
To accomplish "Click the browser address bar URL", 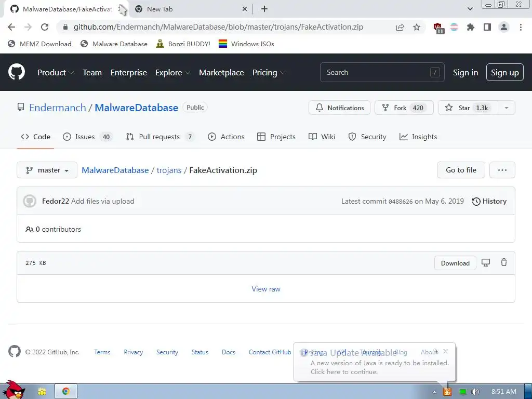I will [x=218, y=27].
